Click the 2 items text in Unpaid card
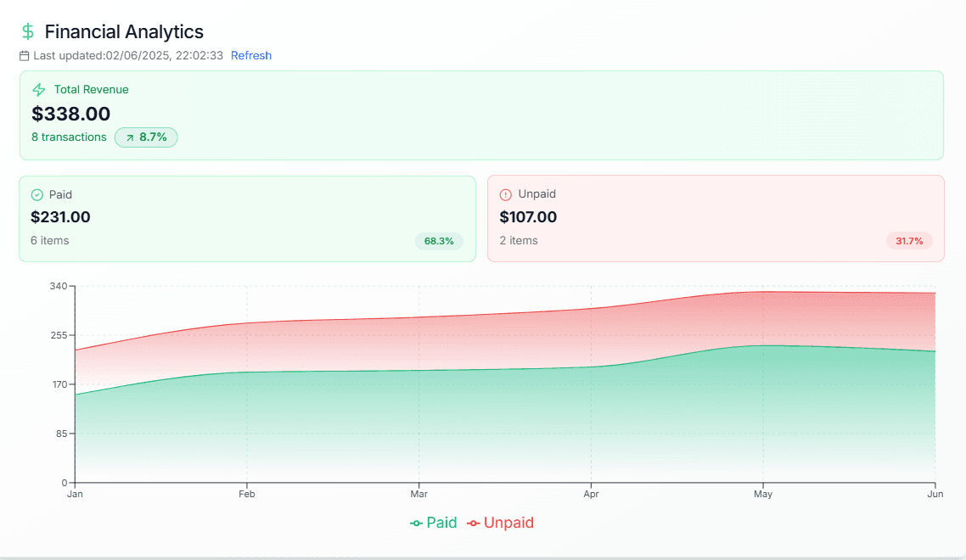 pyautogui.click(x=519, y=240)
